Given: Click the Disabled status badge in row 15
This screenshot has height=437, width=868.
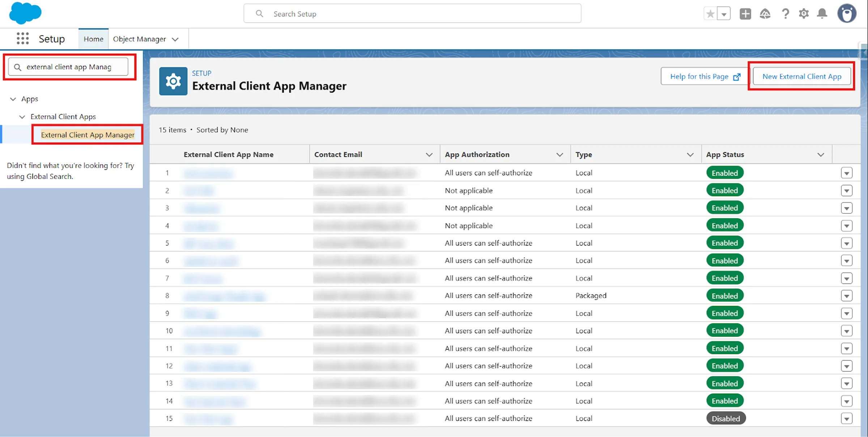Looking at the screenshot, I should (x=726, y=418).
